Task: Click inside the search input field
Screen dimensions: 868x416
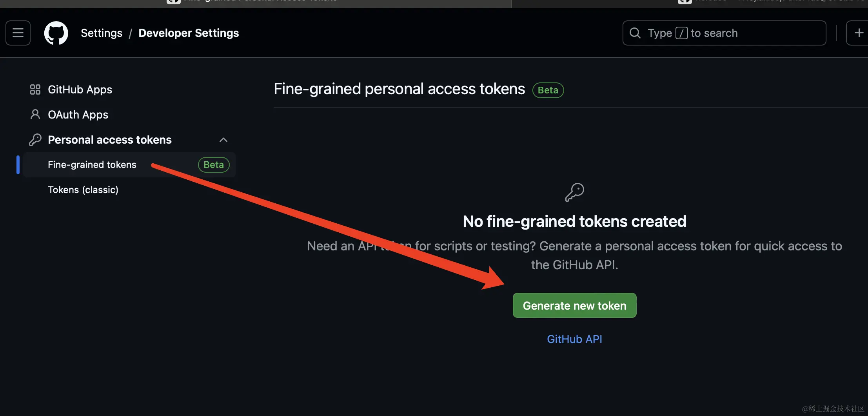Action: [x=725, y=33]
